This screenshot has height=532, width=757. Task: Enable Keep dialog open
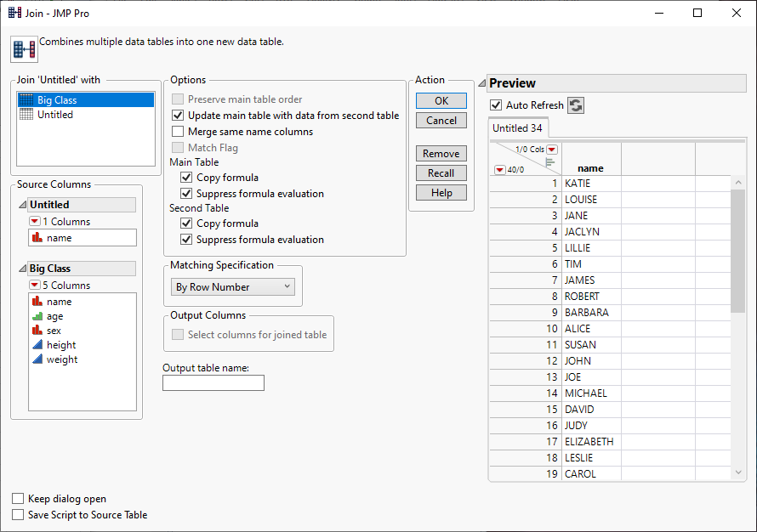pos(18,498)
